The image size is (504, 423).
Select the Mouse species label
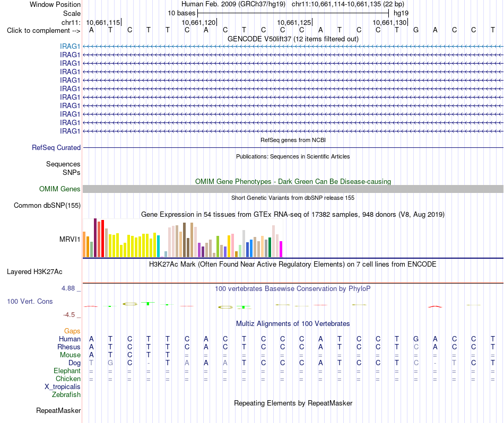coord(70,355)
